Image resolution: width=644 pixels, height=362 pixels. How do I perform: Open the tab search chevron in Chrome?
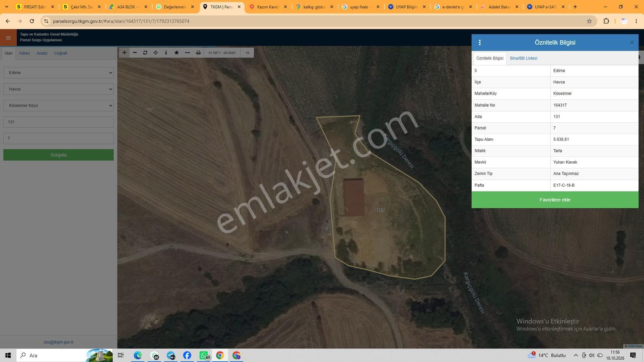6,7
